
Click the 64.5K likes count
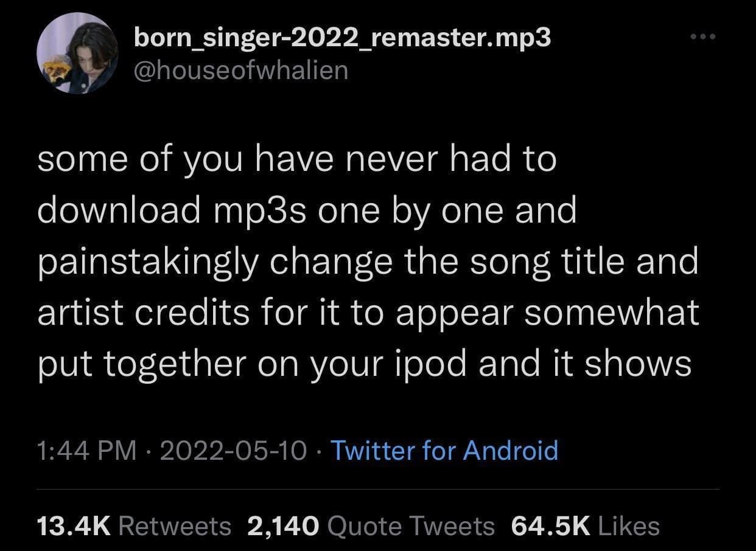[551, 526]
